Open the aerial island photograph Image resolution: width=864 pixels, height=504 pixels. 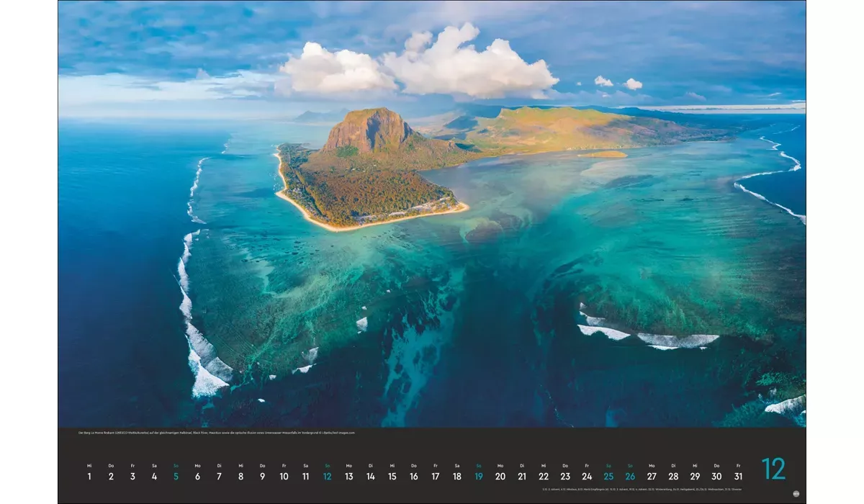(x=432, y=214)
